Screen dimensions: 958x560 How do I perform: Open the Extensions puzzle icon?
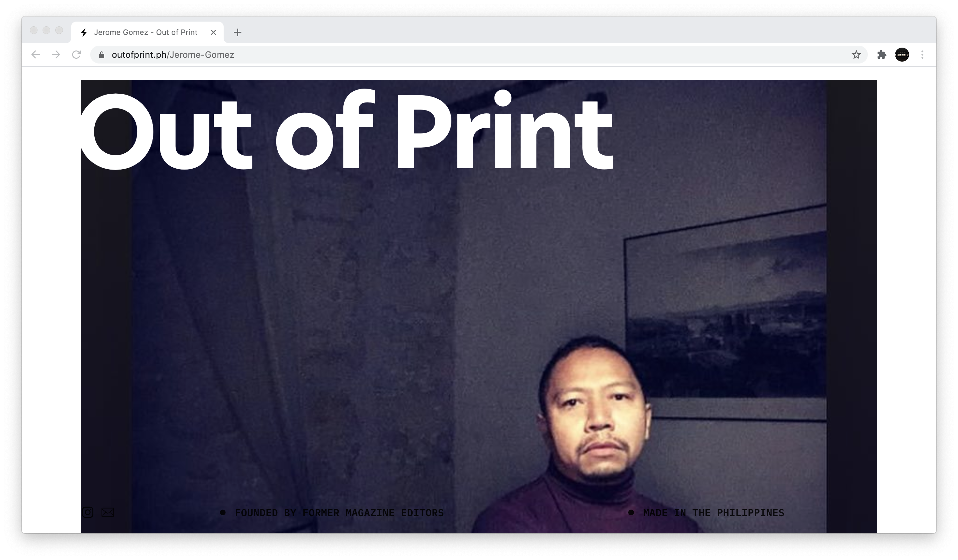pos(881,55)
